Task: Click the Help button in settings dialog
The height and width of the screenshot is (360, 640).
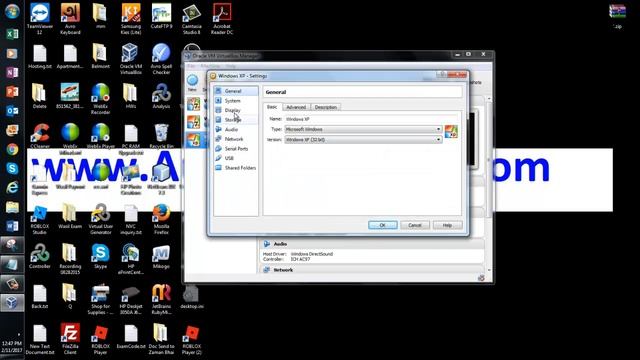Action: pyautogui.click(x=447, y=225)
